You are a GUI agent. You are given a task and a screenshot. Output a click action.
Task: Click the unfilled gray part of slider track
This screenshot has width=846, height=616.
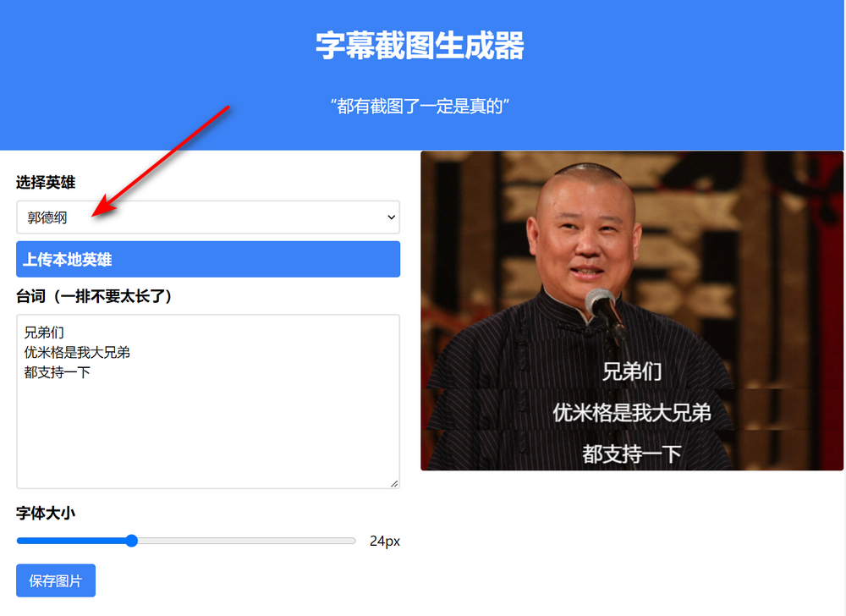pyautogui.click(x=245, y=541)
